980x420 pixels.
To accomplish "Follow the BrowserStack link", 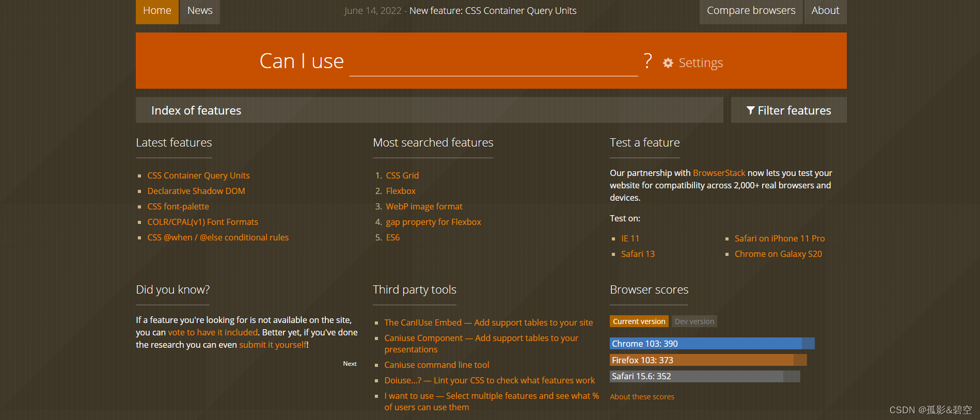I will click(719, 173).
